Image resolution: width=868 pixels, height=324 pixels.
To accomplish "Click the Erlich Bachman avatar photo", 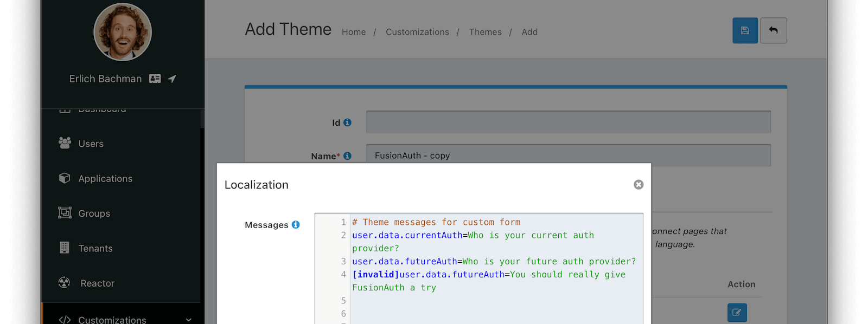I will pos(123,32).
